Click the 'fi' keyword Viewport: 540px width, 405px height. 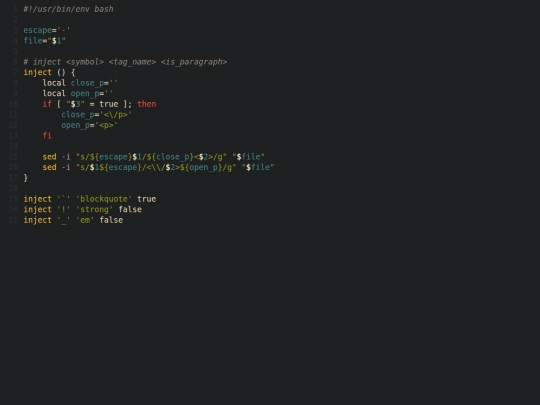[x=47, y=136]
